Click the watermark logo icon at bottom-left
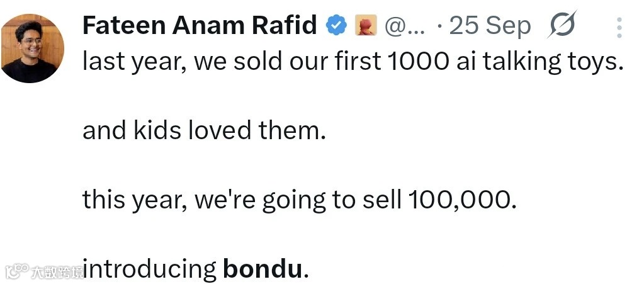The image size is (644, 284). click(16, 271)
